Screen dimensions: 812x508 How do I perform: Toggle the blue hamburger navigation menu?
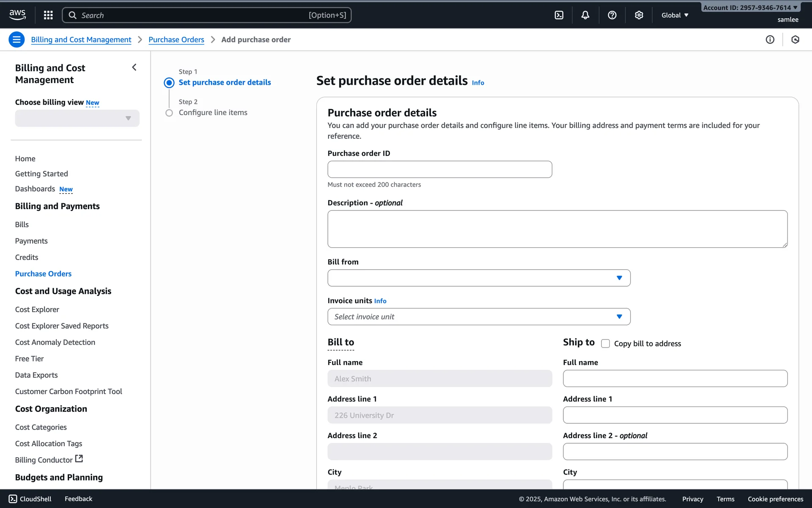point(16,39)
